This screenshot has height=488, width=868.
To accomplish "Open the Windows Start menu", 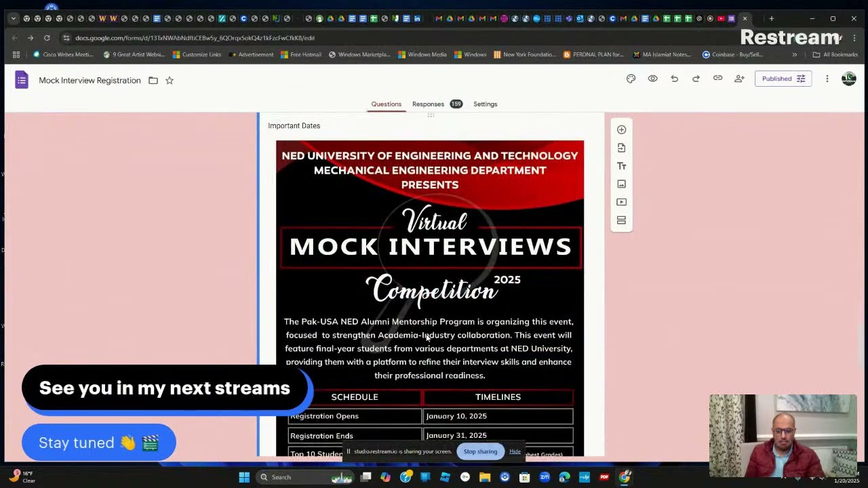I will tap(244, 477).
